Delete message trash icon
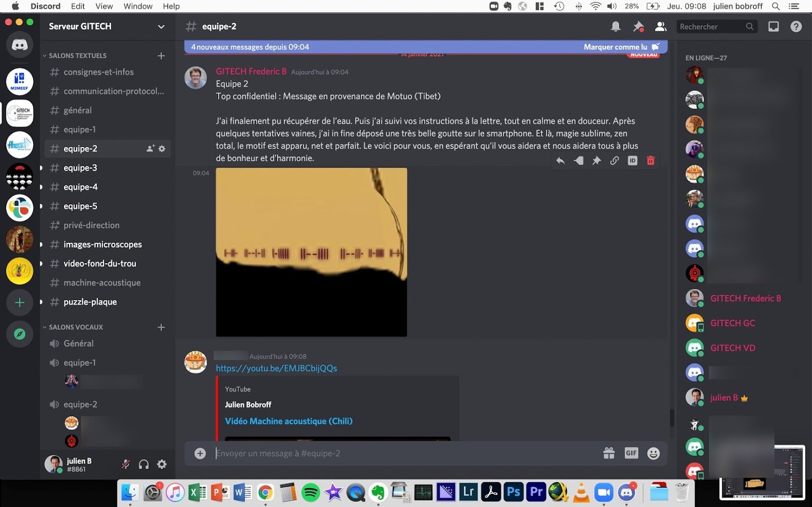The height and width of the screenshot is (507, 812). [651, 161]
